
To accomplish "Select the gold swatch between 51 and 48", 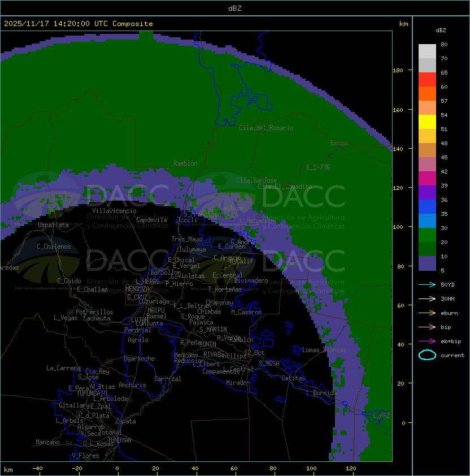I will point(427,136).
